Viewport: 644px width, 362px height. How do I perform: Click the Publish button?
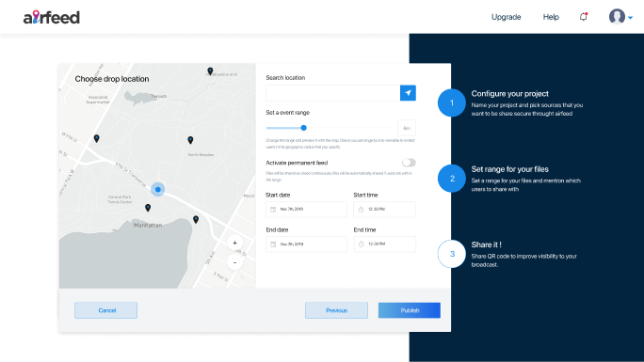click(x=410, y=310)
